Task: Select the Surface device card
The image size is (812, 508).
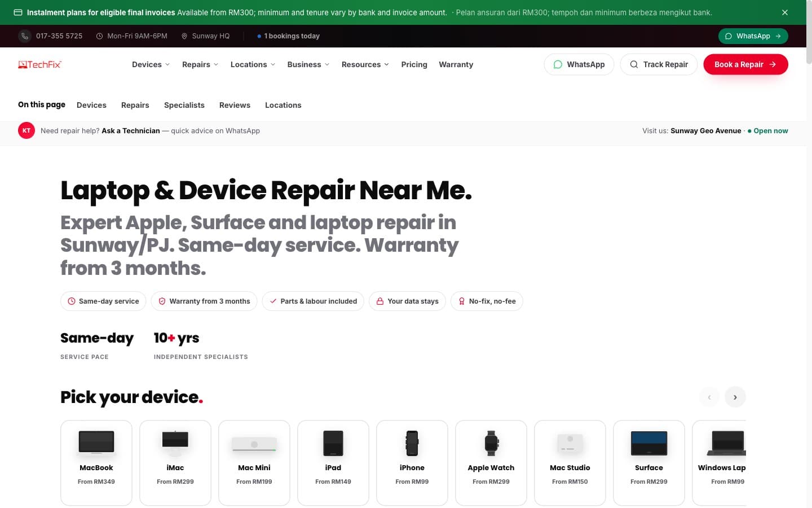Action: click(649, 463)
